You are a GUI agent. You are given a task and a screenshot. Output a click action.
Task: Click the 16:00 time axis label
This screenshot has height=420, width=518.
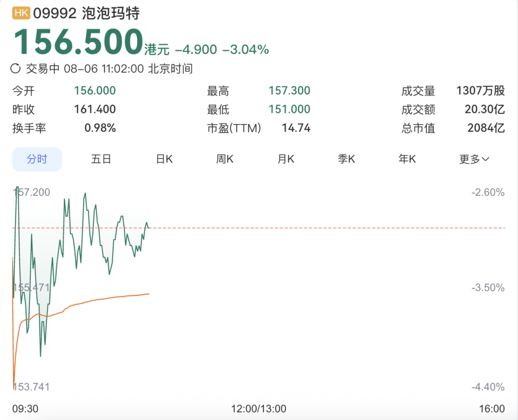point(492,409)
